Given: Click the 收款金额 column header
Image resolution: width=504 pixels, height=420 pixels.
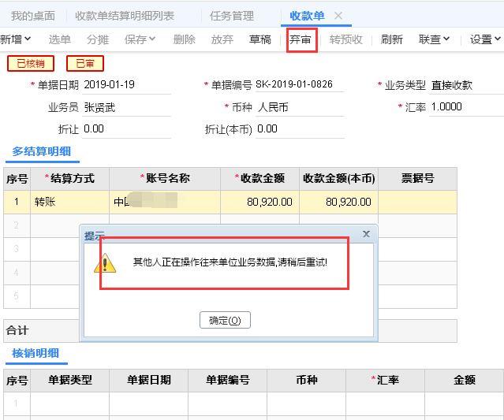Looking at the screenshot, I should pyautogui.click(x=259, y=179).
